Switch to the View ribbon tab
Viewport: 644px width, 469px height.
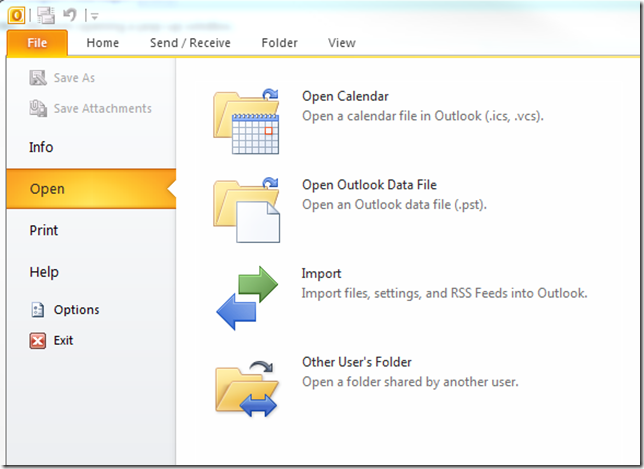tap(342, 43)
